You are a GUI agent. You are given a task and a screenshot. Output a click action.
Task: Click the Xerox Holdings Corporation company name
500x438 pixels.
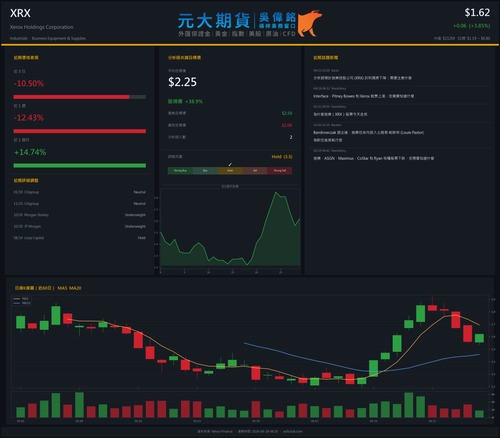[42, 27]
